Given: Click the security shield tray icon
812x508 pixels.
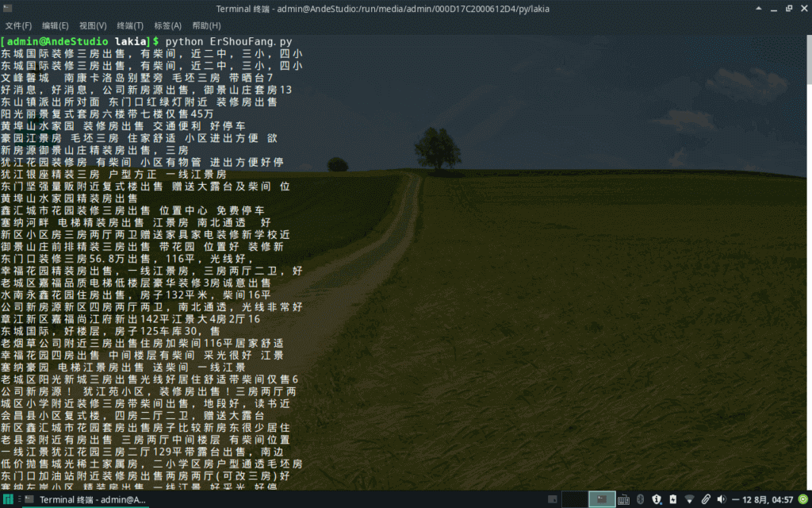Looking at the screenshot, I should click(657, 499).
